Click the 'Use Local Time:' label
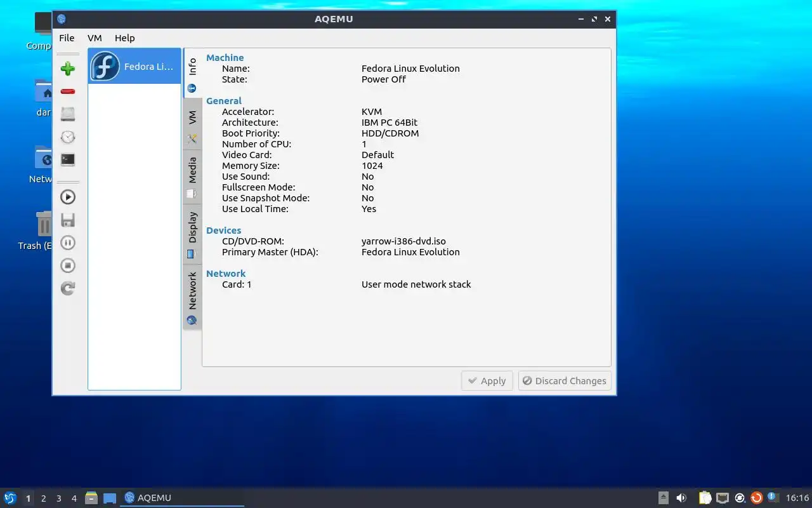Image resolution: width=812 pixels, height=508 pixels. (x=255, y=209)
